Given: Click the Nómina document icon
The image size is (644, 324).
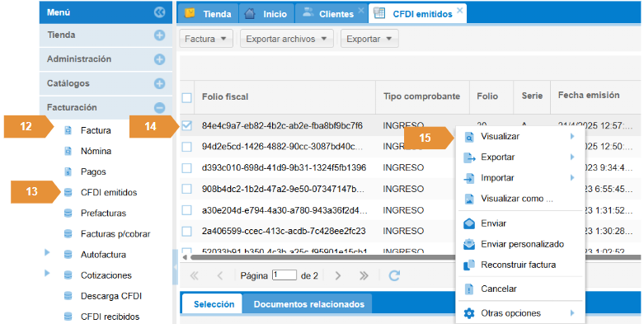Looking at the screenshot, I should click(68, 151).
